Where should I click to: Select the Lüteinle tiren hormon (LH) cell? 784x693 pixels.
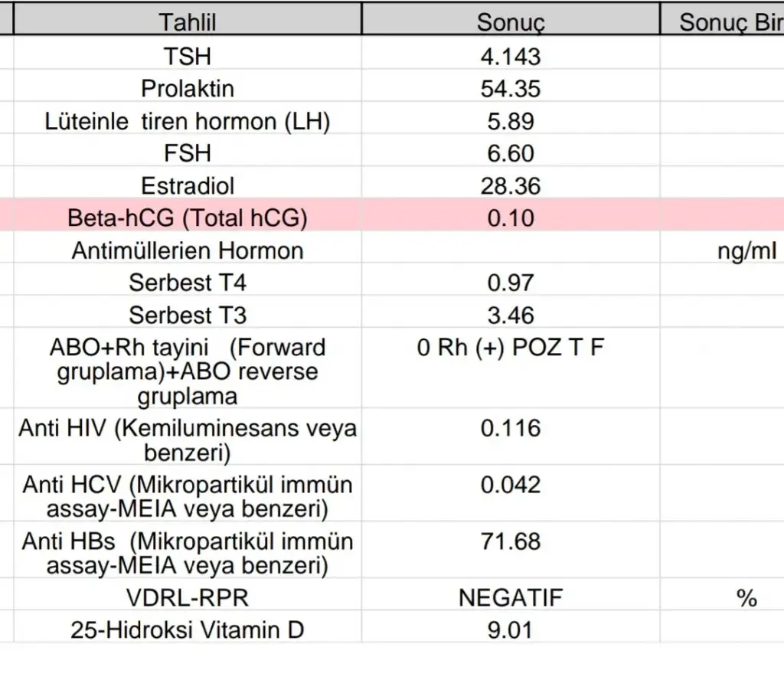click(188, 122)
